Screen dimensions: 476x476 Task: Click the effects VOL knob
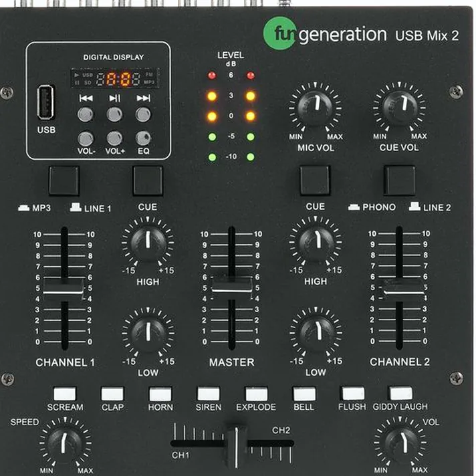point(401,443)
